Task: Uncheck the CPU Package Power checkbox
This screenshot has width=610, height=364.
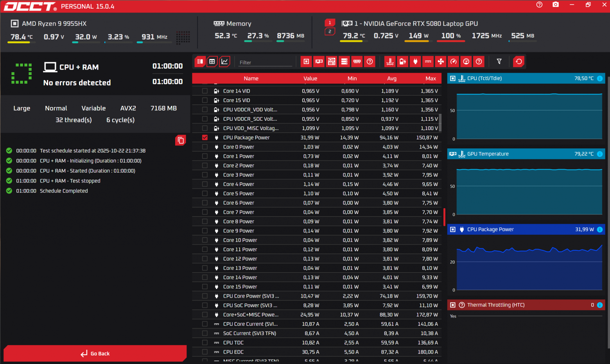Action: [x=205, y=137]
